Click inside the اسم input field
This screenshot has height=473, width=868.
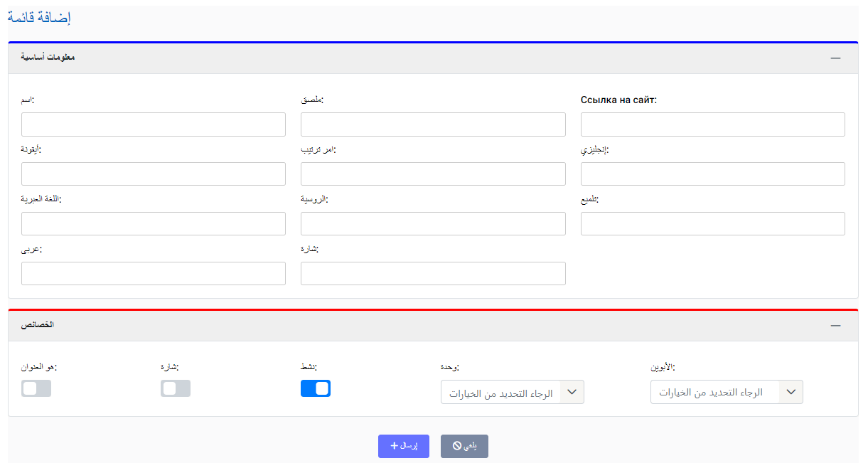(x=153, y=124)
